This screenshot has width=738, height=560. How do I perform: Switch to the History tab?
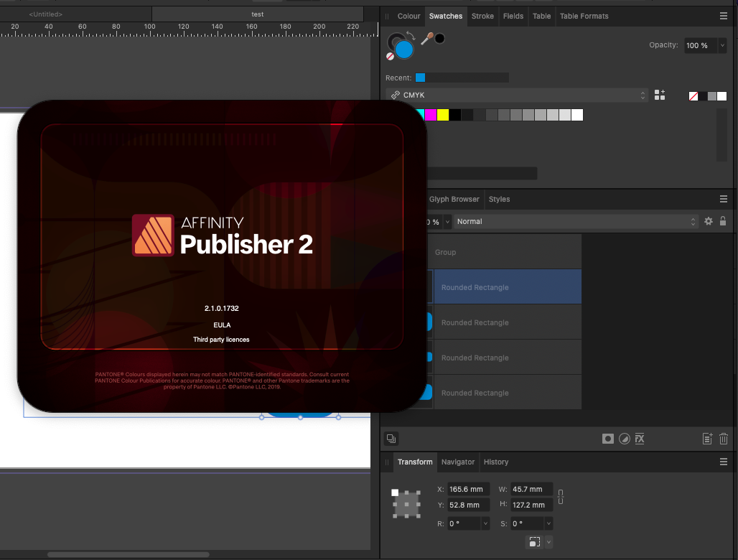pyautogui.click(x=495, y=462)
